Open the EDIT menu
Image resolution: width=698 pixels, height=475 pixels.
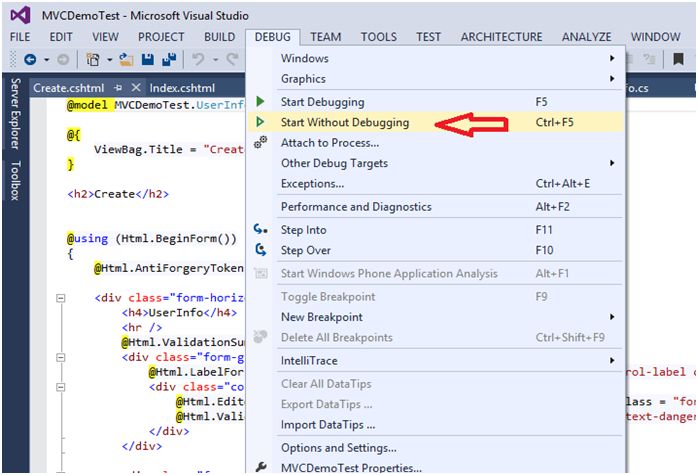point(61,37)
